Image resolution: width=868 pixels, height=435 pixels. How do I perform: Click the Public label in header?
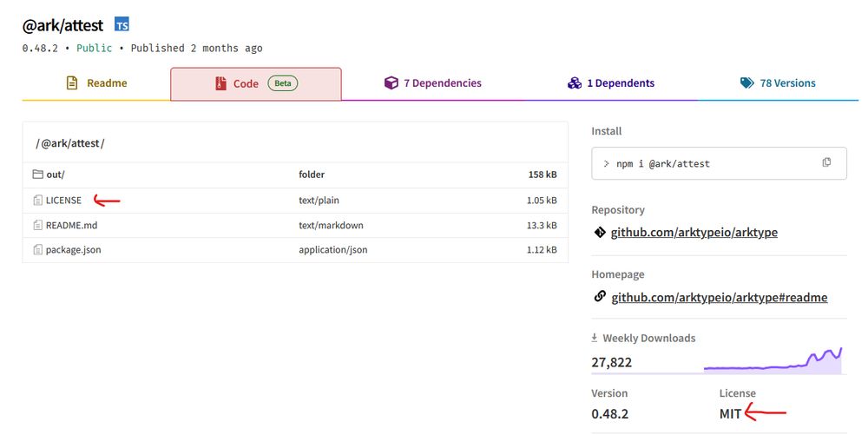click(94, 48)
